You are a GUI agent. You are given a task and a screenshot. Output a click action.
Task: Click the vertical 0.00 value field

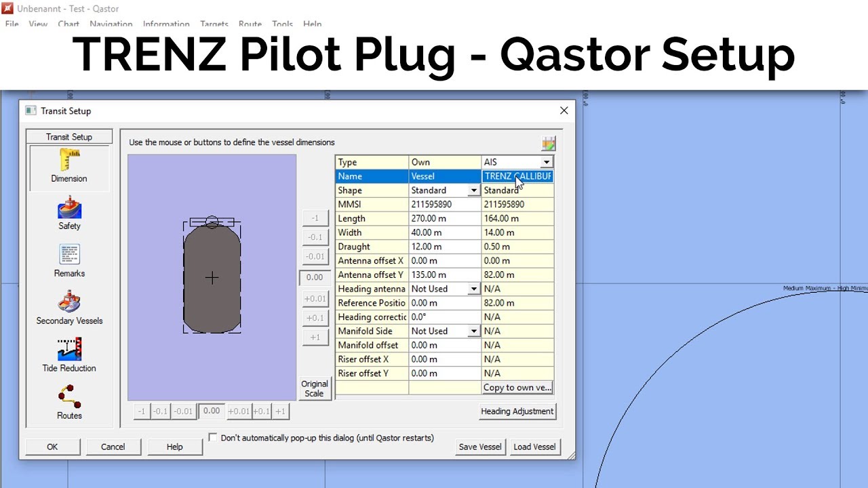click(315, 277)
